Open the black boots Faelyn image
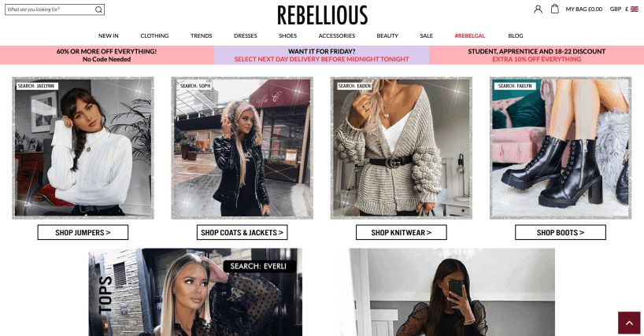Screen dimensions: 644x336 point(561,148)
